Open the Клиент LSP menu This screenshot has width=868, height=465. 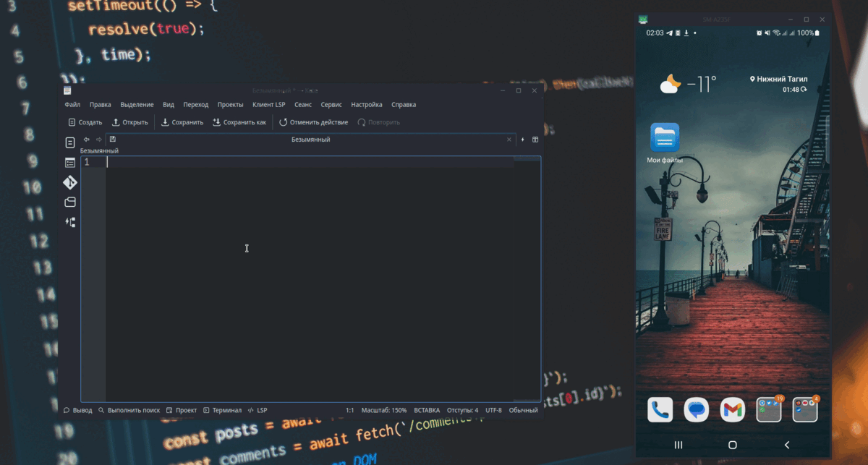pos(269,105)
